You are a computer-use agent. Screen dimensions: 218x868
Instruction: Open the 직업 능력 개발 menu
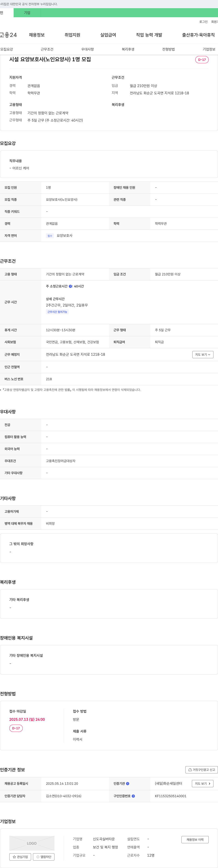(149, 35)
